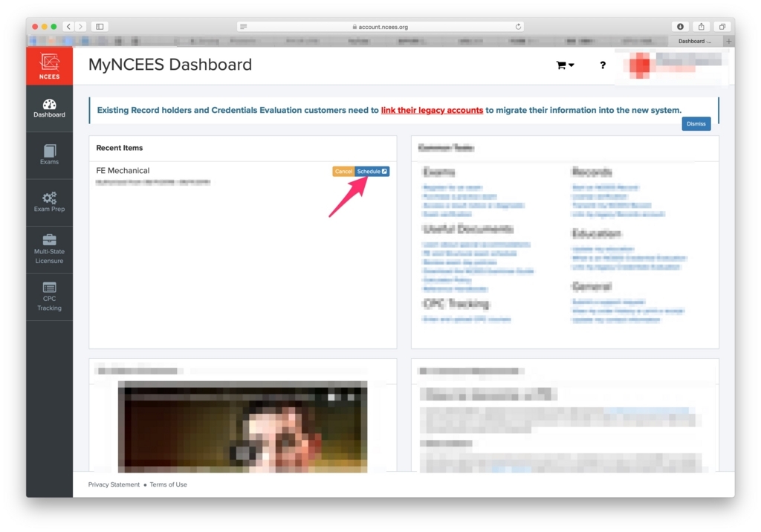Open the Terms of Use link
Viewport: 761px width, 532px height.
tap(169, 484)
